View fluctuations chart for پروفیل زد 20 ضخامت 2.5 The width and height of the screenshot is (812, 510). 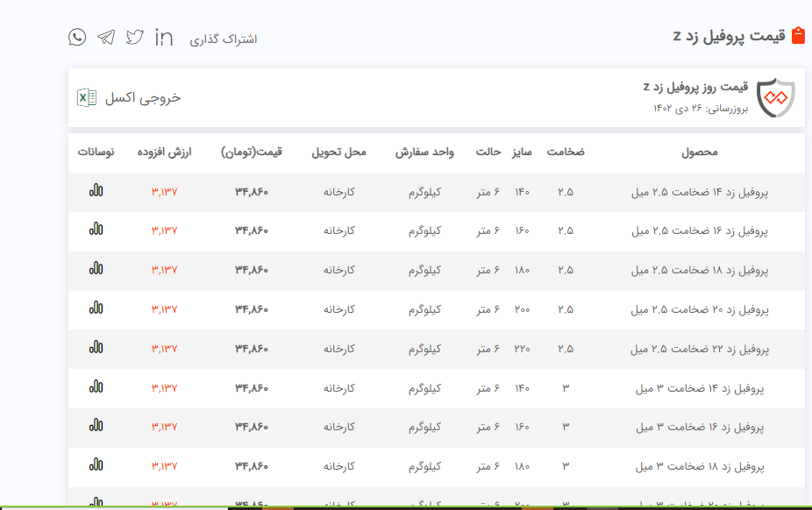tap(96, 308)
